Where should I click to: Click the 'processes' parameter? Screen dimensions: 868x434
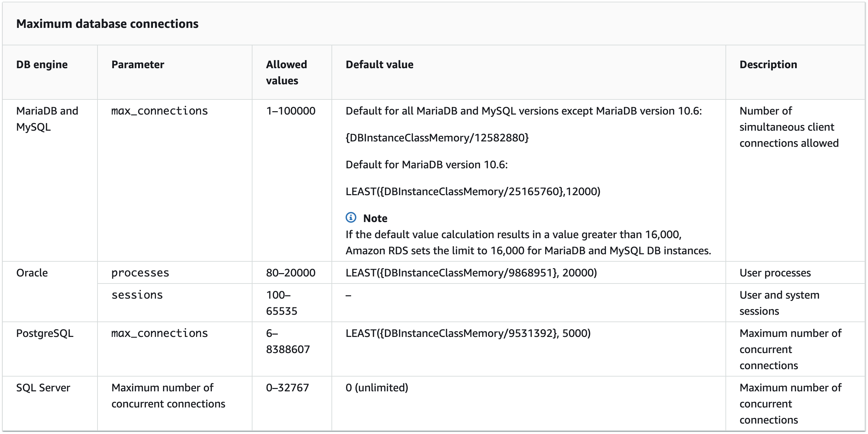click(x=140, y=273)
